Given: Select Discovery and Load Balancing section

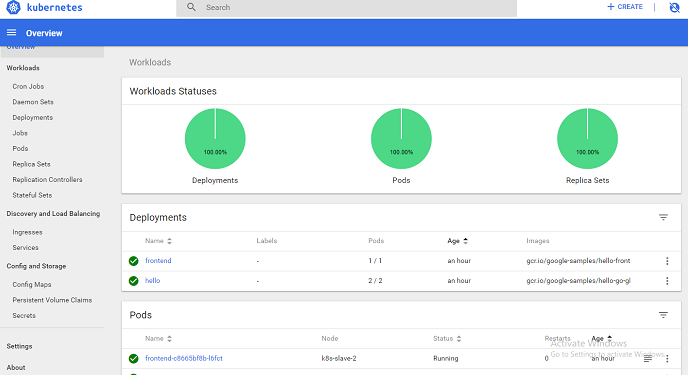Looking at the screenshot, I should [53, 214].
